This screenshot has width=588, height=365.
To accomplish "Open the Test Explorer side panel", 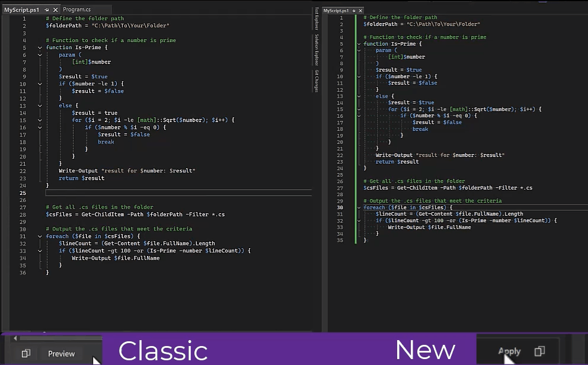I will coord(317,19).
